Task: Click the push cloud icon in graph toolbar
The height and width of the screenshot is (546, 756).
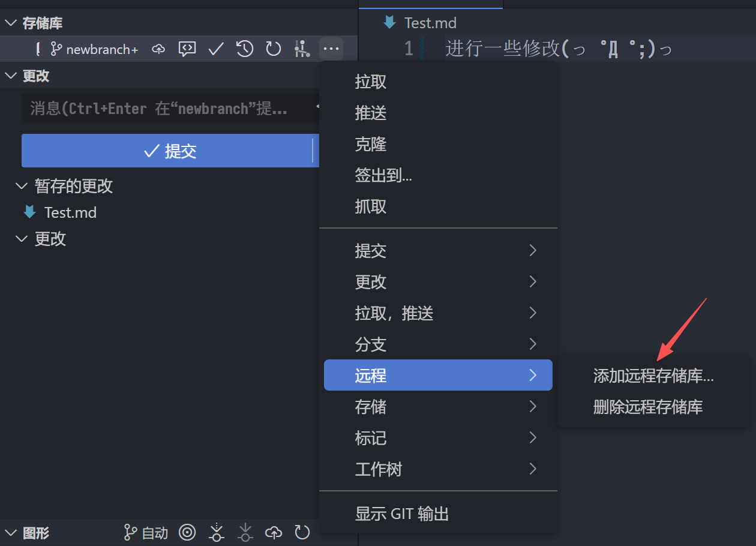Action: tap(273, 533)
